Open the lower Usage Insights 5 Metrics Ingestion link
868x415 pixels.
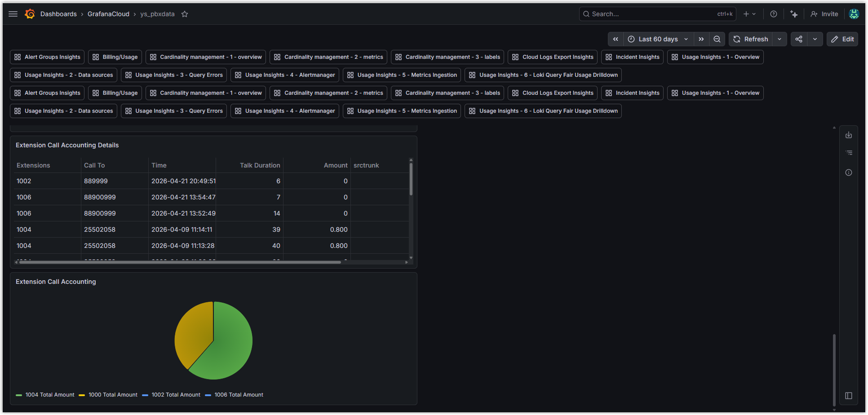coord(402,111)
